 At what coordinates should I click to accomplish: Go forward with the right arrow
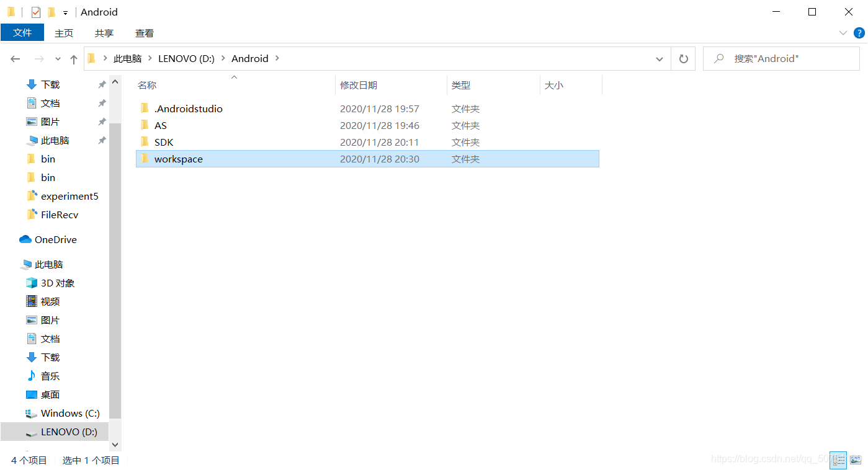tap(39, 59)
